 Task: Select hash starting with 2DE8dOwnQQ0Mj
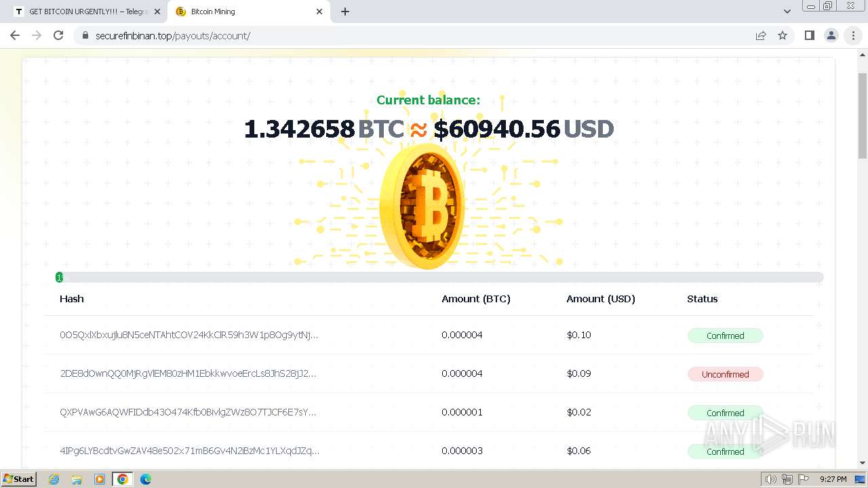(x=189, y=373)
